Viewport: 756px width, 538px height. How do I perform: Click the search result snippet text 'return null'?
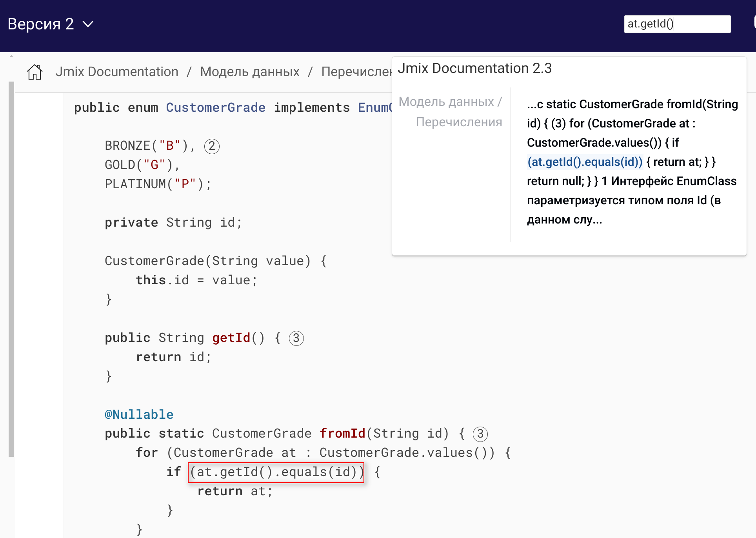tap(555, 181)
